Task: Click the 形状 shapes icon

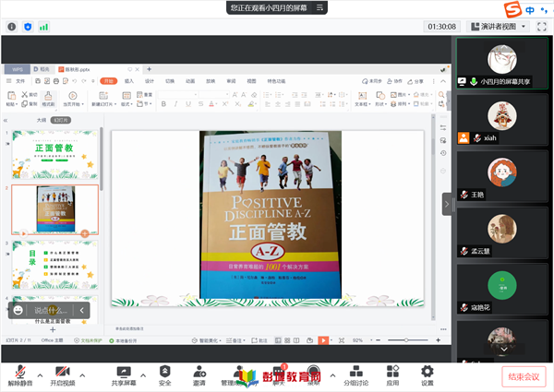Action: pyautogui.click(x=380, y=95)
